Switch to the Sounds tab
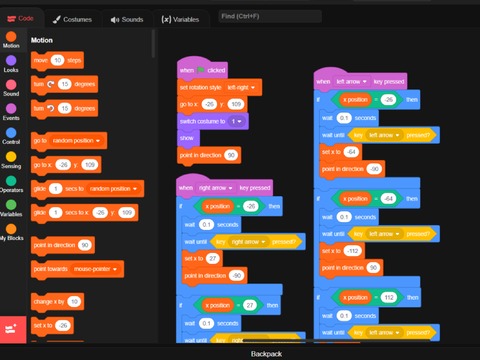Viewport: 480px width, 360px height. (127, 19)
